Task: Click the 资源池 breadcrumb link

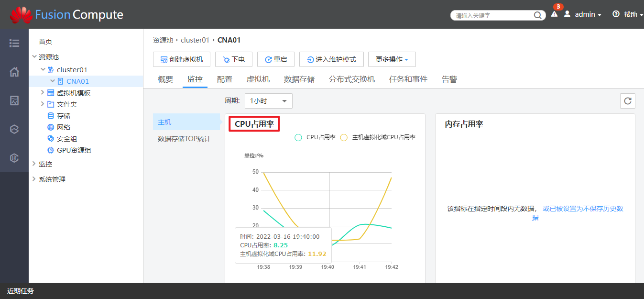Action: tap(163, 40)
